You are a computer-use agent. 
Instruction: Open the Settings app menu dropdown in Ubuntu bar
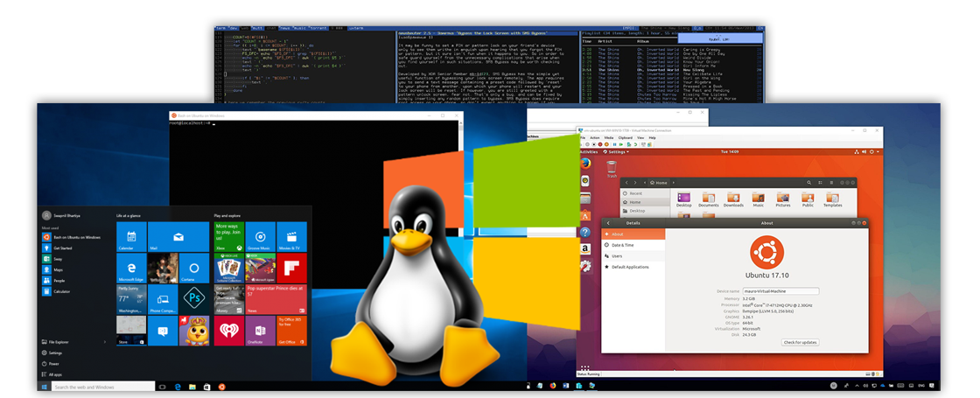coord(616,152)
